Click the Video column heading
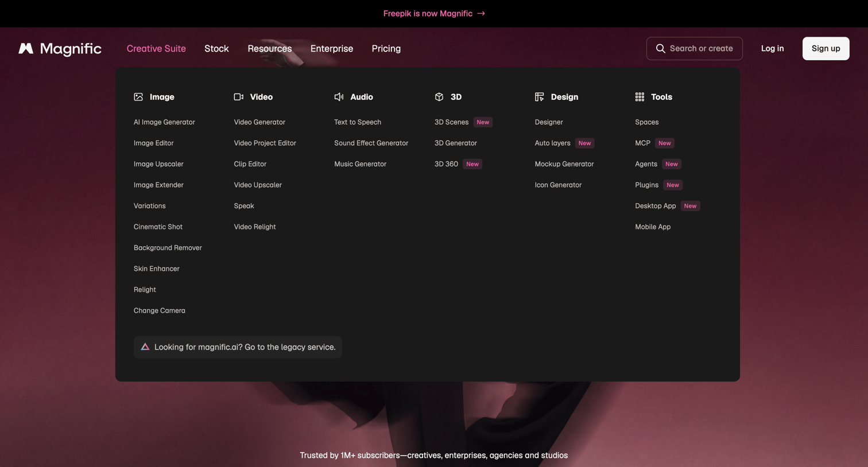This screenshot has height=467, width=868. (x=261, y=97)
